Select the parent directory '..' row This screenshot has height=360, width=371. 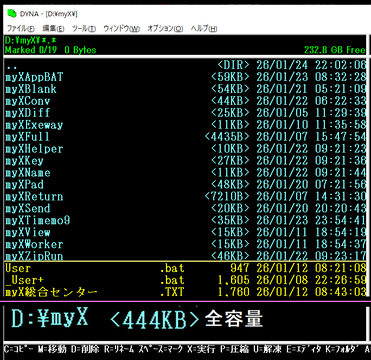coord(185,65)
